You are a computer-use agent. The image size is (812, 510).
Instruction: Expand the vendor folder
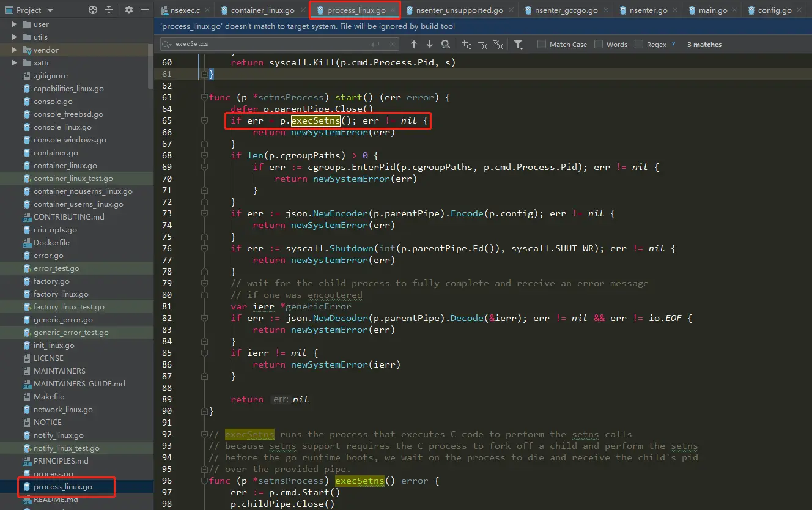pyautogui.click(x=15, y=50)
